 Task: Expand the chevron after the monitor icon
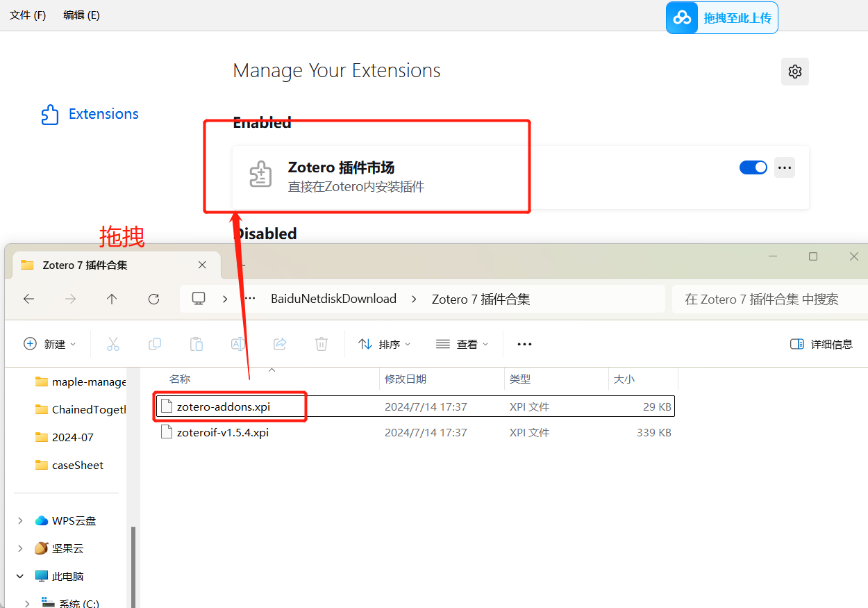[x=225, y=299]
